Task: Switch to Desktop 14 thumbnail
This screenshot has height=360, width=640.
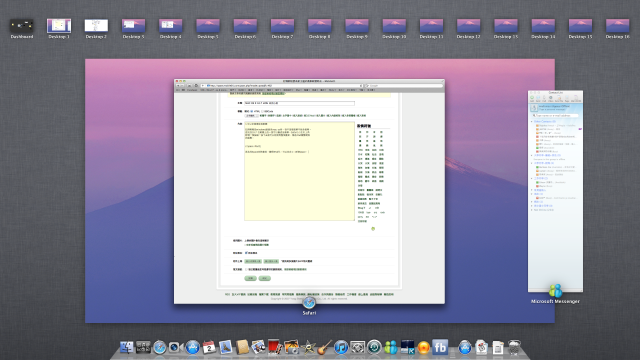Action: coord(543,26)
